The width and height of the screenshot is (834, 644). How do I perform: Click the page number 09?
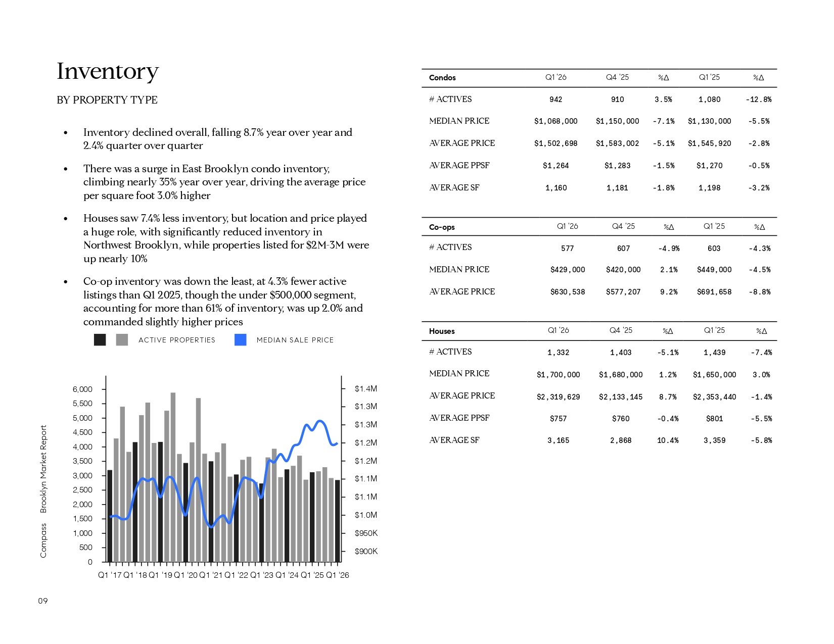coord(43,601)
